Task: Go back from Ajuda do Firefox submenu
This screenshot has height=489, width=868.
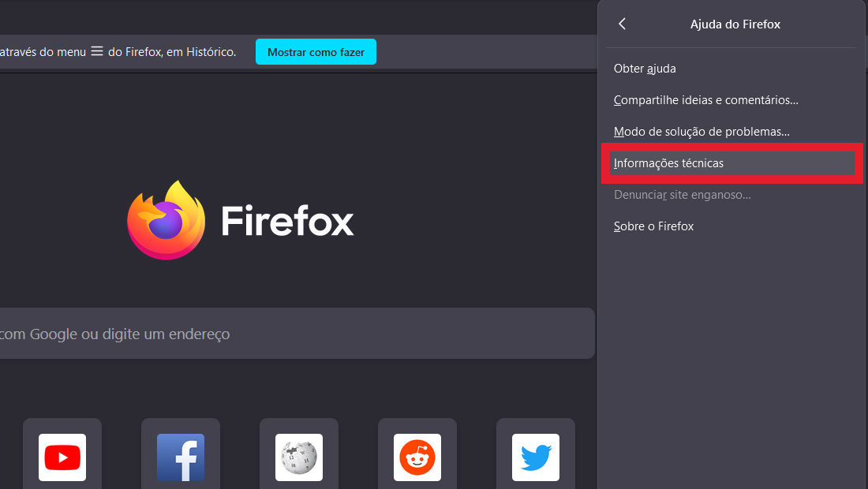Action: pos(623,24)
